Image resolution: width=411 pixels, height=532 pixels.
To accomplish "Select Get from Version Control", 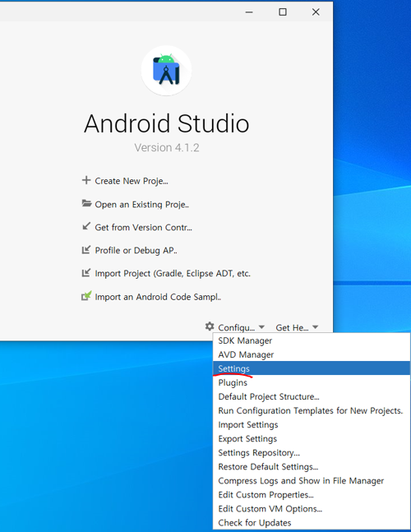I will point(144,227).
